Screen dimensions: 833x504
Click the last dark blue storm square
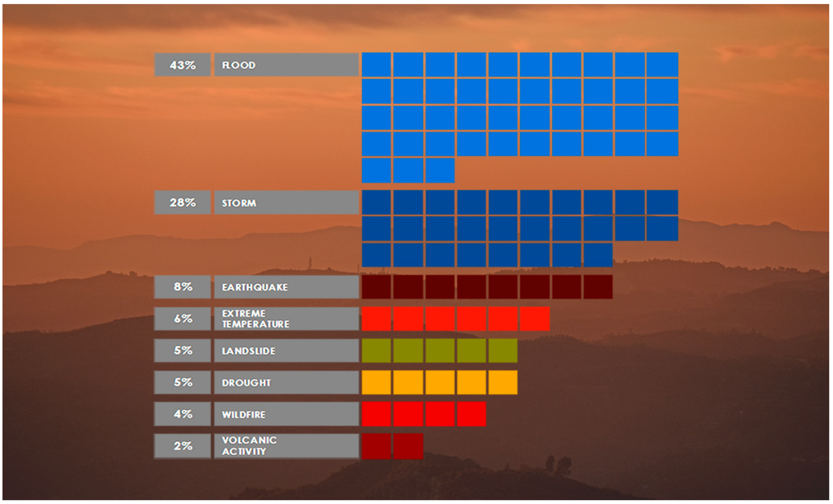coord(598,255)
